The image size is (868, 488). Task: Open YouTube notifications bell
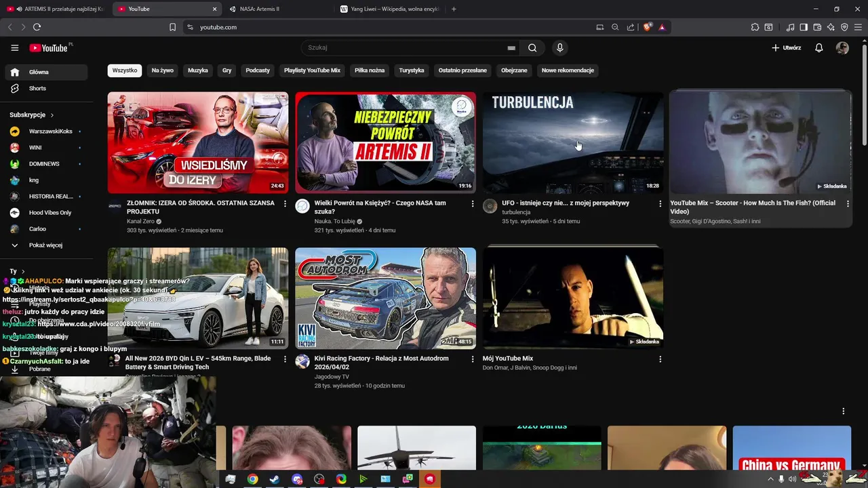pyautogui.click(x=818, y=47)
